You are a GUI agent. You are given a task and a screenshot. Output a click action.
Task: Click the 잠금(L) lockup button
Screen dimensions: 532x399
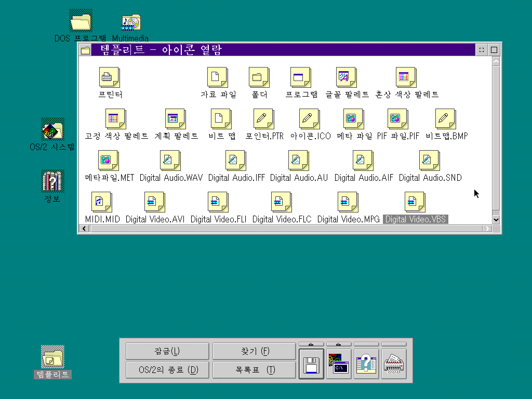[x=167, y=351]
